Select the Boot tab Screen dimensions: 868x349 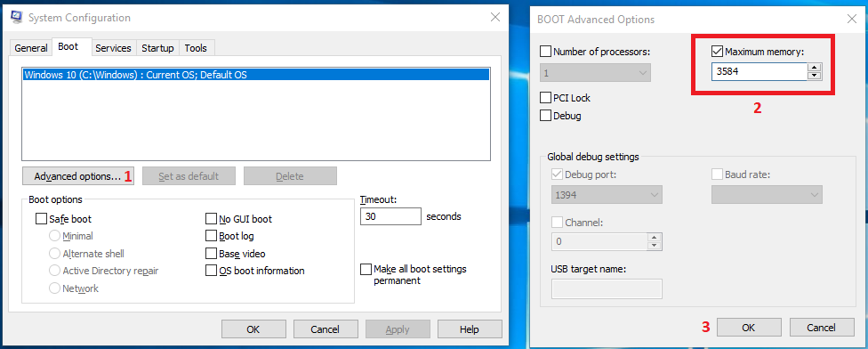coord(68,47)
